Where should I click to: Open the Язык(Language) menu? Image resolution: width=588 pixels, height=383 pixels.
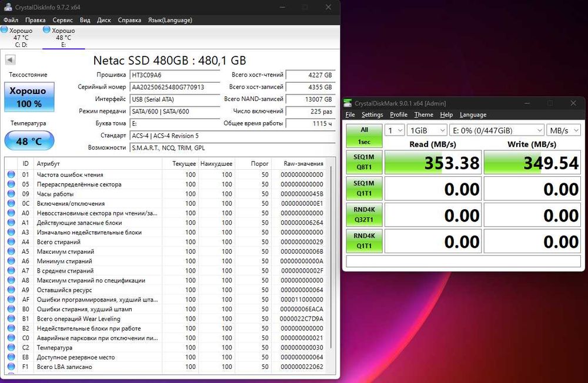point(170,20)
